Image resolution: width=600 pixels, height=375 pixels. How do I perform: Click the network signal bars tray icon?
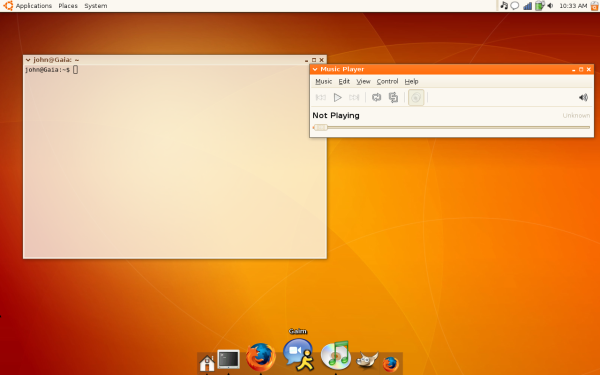pyautogui.click(x=527, y=6)
